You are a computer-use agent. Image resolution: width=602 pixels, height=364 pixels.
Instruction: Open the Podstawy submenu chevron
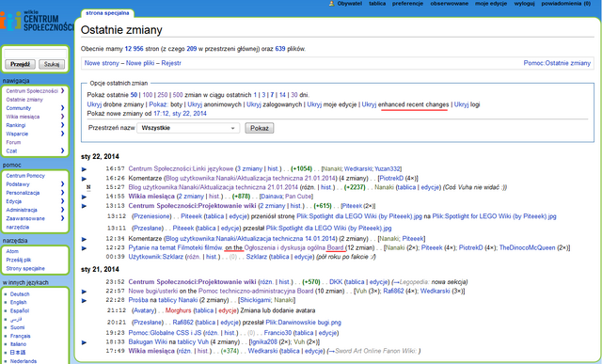[63, 184]
